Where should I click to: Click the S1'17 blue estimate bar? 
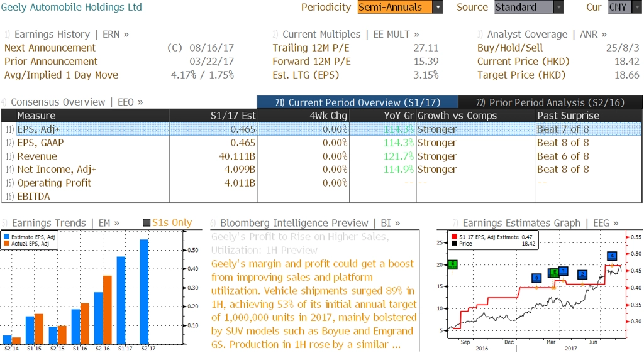(121, 300)
